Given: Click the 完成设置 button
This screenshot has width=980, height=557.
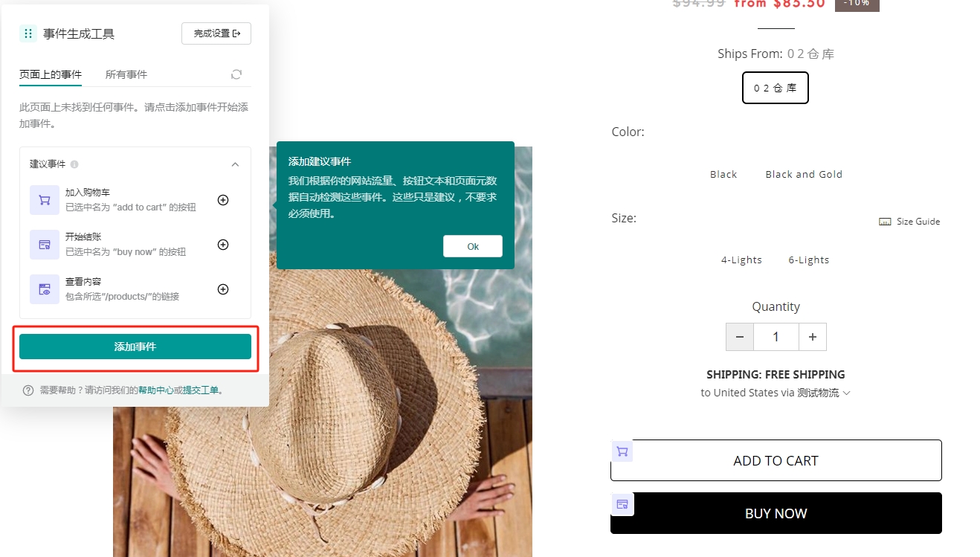Looking at the screenshot, I should 216,33.
